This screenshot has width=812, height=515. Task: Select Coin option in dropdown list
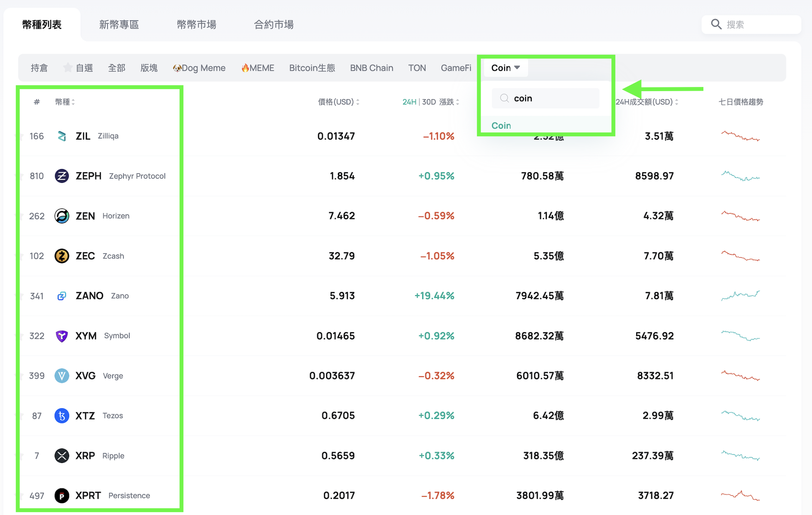(501, 125)
